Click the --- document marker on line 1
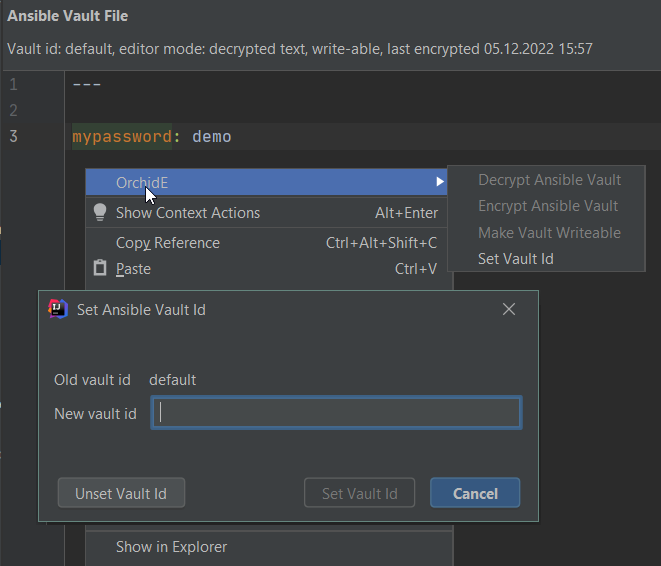Screen dimensions: 661x566 [86, 85]
